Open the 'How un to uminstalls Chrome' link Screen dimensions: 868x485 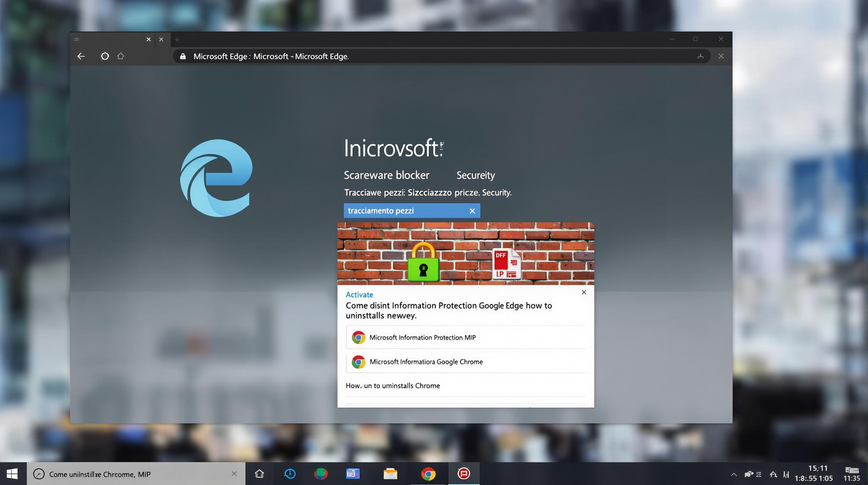click(393, 386)
